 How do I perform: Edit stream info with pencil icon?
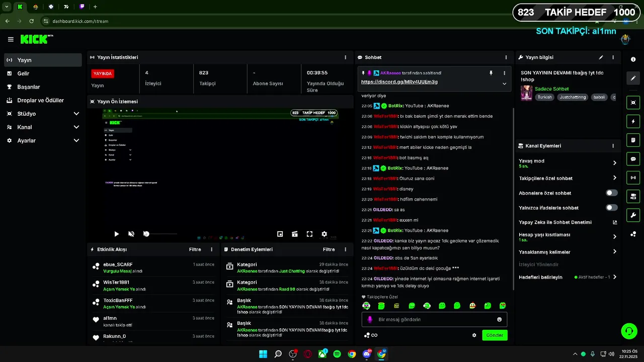tap(601, 57)
